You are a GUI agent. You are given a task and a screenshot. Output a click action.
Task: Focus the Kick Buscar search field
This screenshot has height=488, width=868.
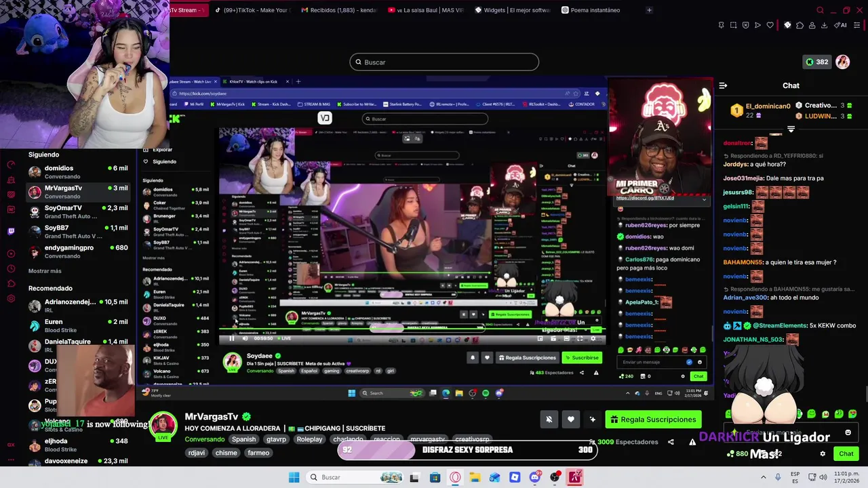(x=444, y=62)
